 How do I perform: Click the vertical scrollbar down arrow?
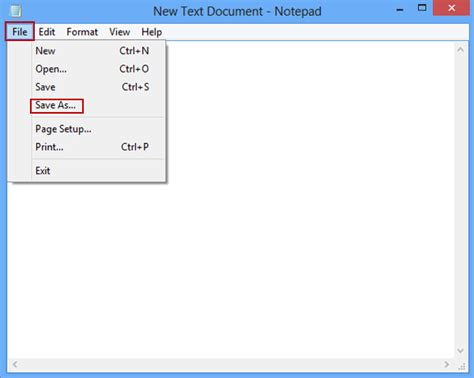pyautogui.click(x=460, y=351)
